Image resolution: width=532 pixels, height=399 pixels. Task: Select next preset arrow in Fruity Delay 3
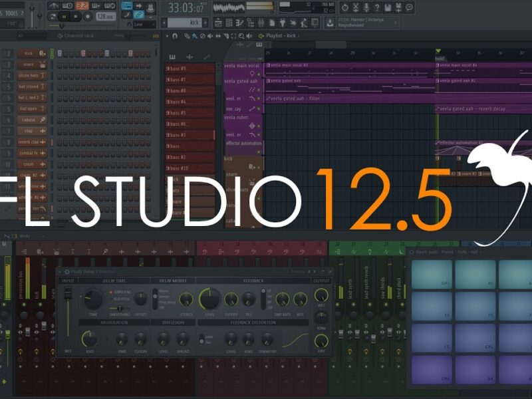click(x=315, y=272)
